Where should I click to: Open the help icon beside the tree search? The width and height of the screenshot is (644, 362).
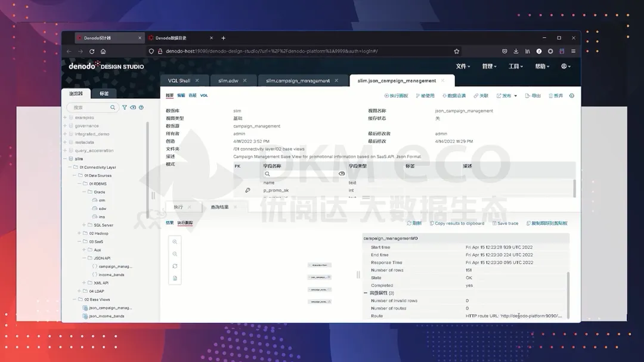pos(141,107)
